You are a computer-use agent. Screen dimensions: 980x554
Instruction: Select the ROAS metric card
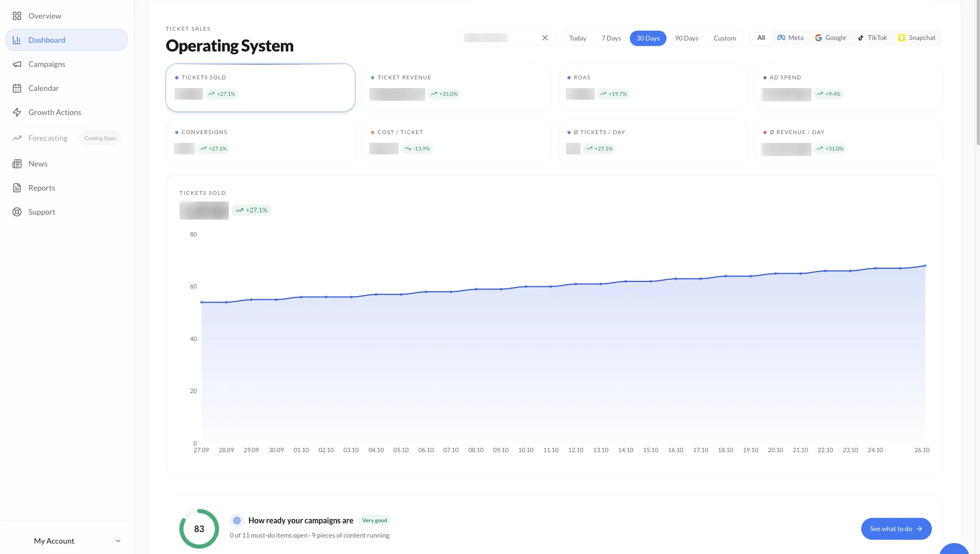[652, 88]
